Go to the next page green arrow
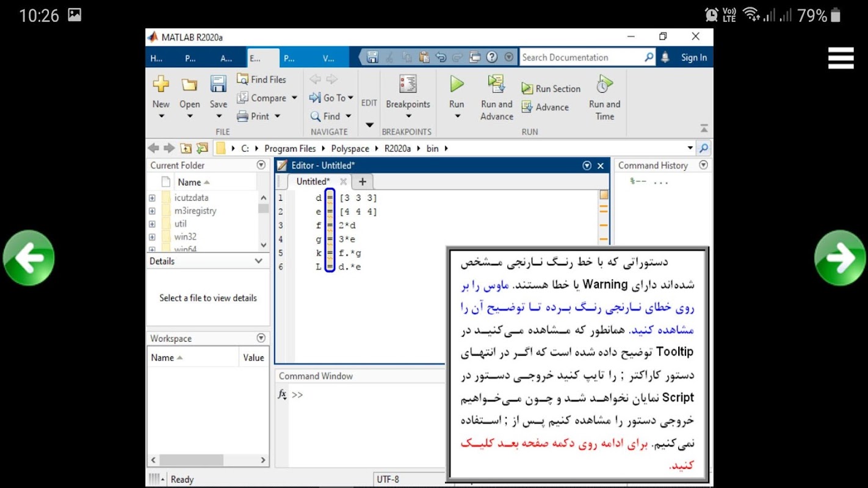 [x=840, y=257]
